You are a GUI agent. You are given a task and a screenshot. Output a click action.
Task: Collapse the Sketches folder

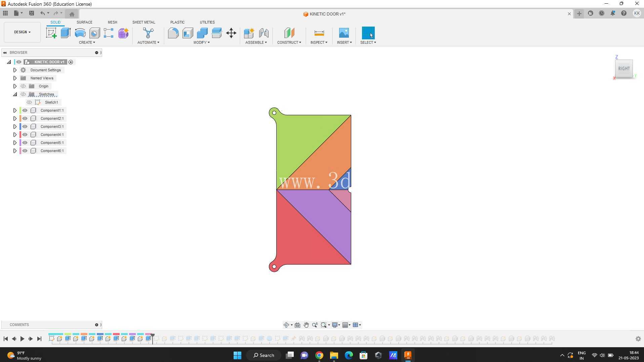point(15,94)
